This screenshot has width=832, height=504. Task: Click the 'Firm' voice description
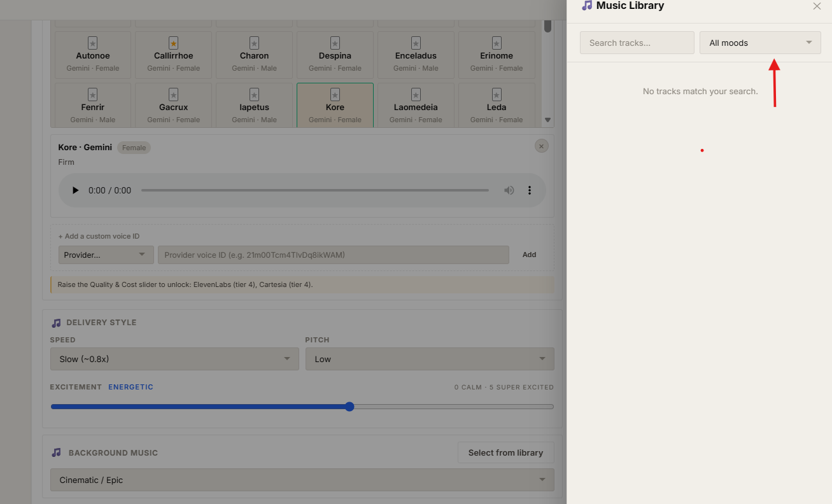(66, 162)
